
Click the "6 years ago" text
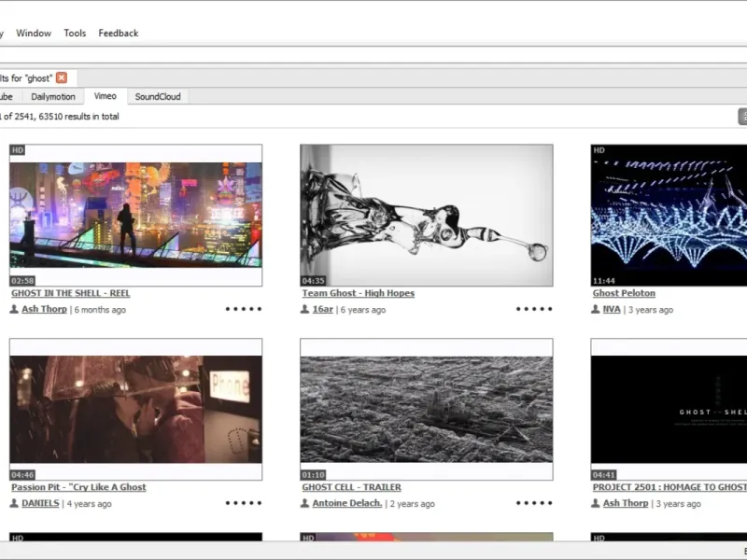pyautogui.click(x=363, y=310)
